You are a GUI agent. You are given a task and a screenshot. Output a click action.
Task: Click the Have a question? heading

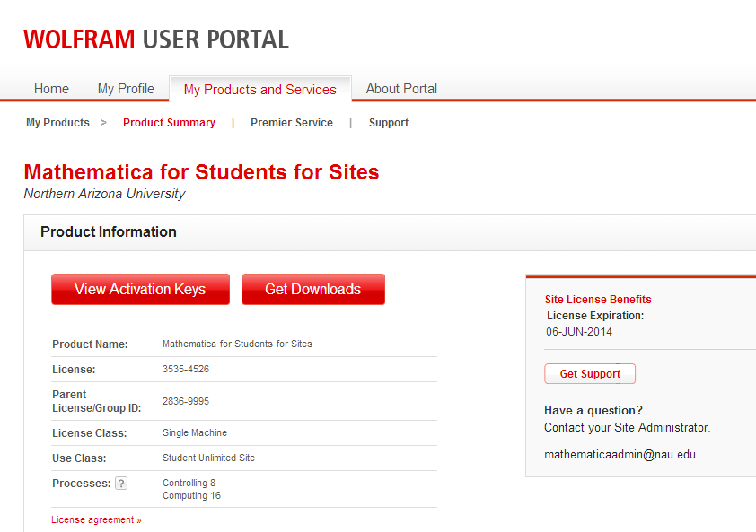(593, 411)
